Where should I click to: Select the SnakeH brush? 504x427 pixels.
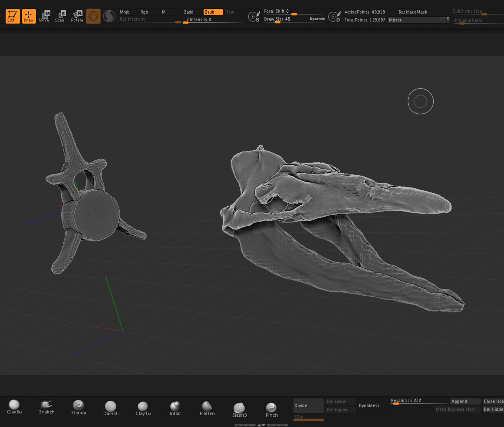click(46, 407)
